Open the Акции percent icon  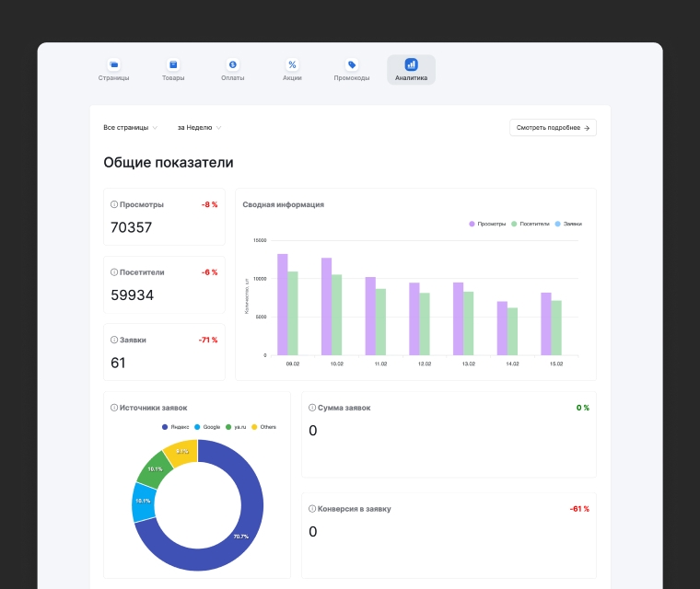pos(292,64)
